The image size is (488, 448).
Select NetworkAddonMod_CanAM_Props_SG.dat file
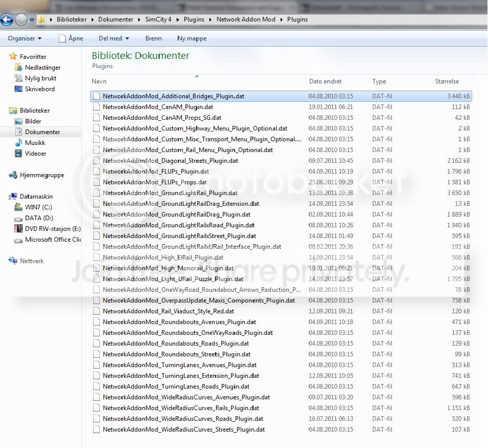(x=281, y=118)
